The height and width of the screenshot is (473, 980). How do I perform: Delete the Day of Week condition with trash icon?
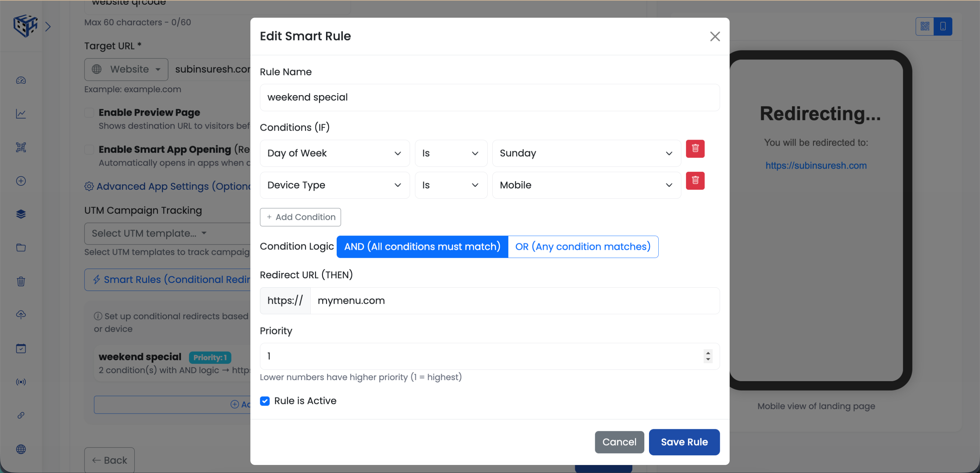tap(695, 149)
